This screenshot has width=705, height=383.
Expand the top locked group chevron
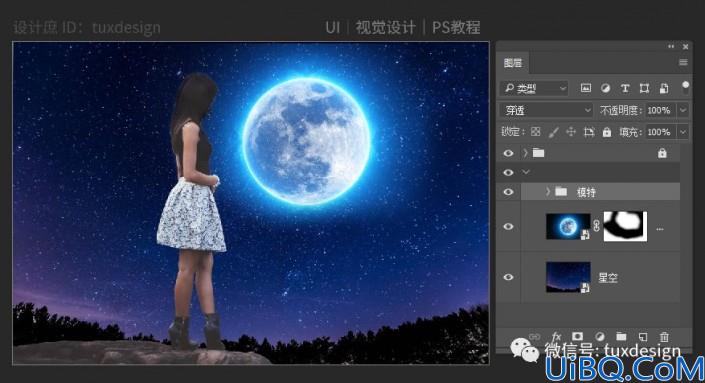[525, 153]
